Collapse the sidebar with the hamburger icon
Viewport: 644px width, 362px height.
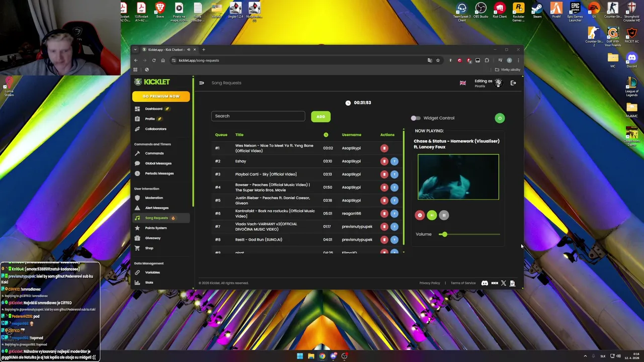(201, 83)
